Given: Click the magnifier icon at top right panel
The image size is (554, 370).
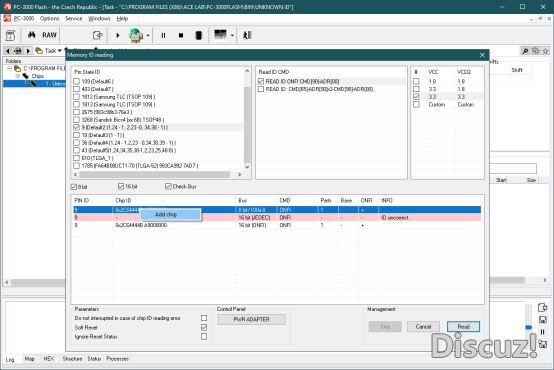Looking at the screenshot, I should 525,51.
